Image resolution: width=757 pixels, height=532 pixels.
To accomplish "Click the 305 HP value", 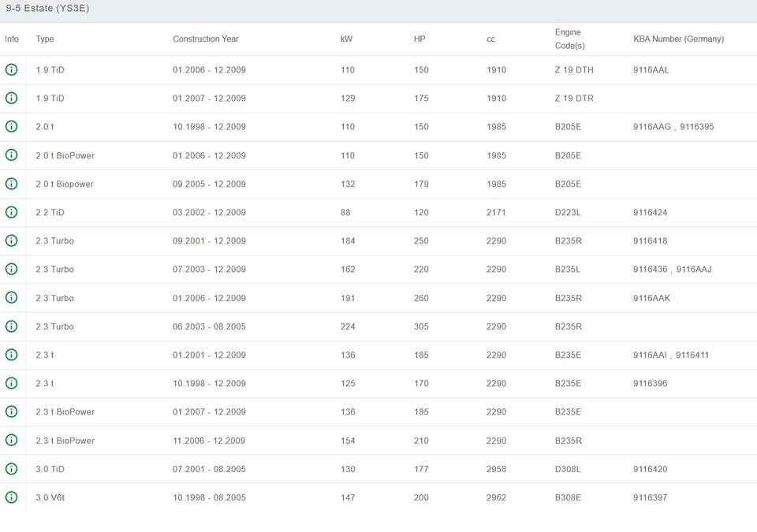I will (x=421, y=327).
